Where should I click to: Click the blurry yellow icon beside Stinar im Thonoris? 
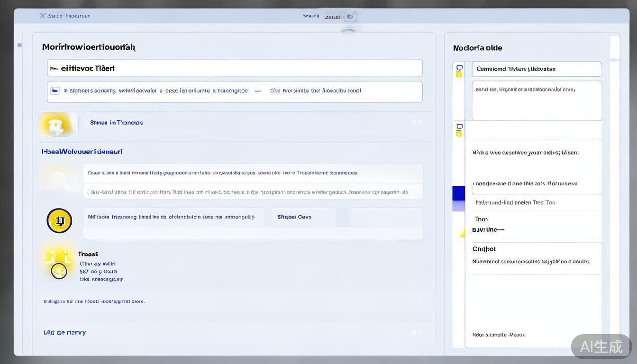pyautogui.click(x=58, y=124)
